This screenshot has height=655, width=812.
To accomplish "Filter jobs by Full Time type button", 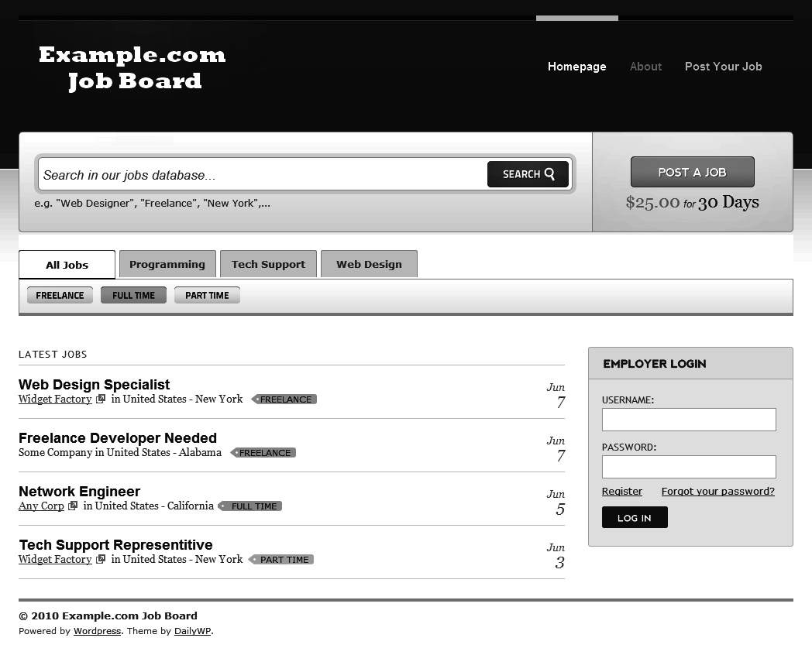I will [133, 295].
